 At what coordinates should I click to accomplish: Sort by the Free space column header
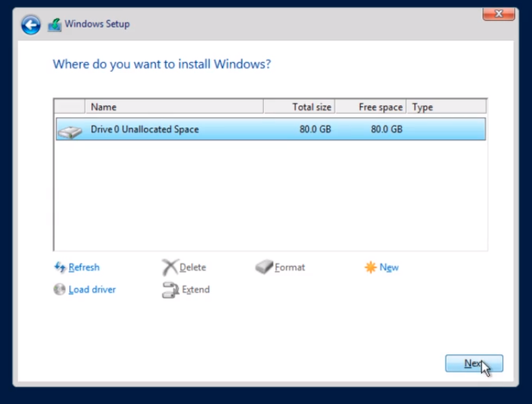point(370,107)
